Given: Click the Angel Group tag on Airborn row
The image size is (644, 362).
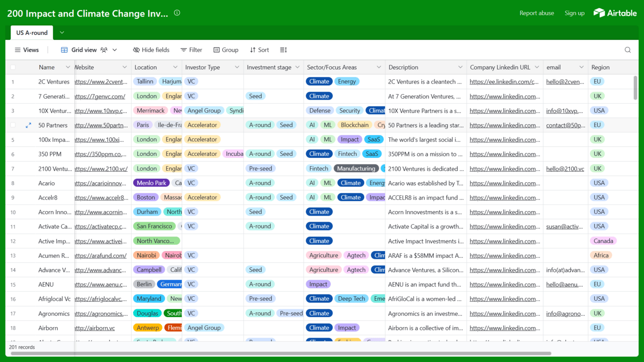Looking at the screenshot, I should coord(204,328).
